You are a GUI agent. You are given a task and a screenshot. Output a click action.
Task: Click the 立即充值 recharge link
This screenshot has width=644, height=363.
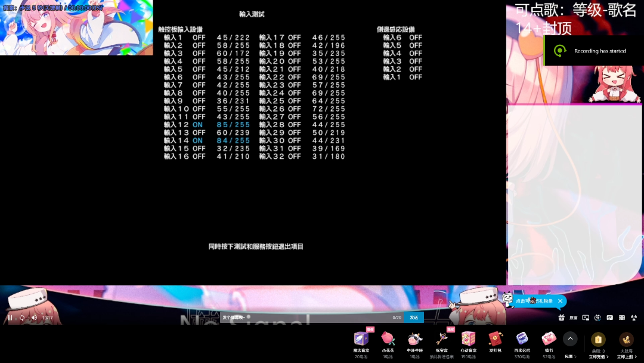597,356
